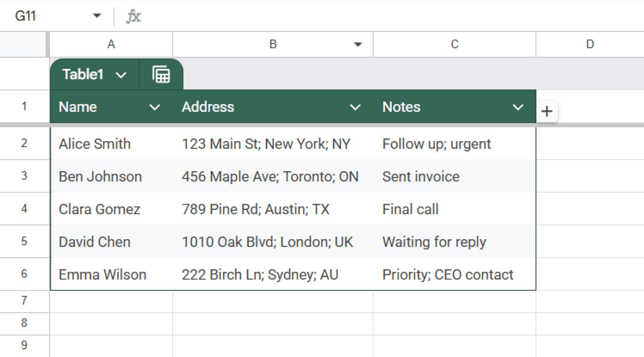The height and width of the screenshot is (357, 644).
Task: Expand the Table1 menu chevron
Action: 121,75
